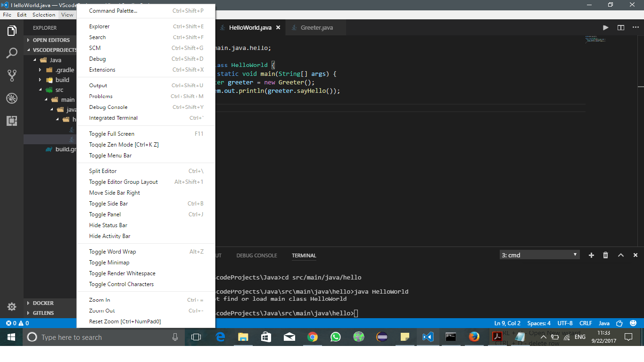Open the Search view in the Activity Bar
Screen dimensions: 644x362
point(11,53)
